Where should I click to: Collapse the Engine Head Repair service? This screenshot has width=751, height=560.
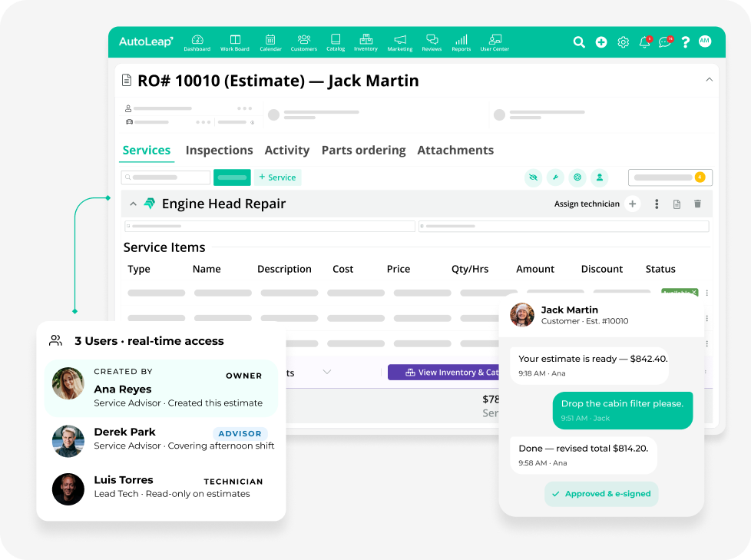(x=133, y=204)
